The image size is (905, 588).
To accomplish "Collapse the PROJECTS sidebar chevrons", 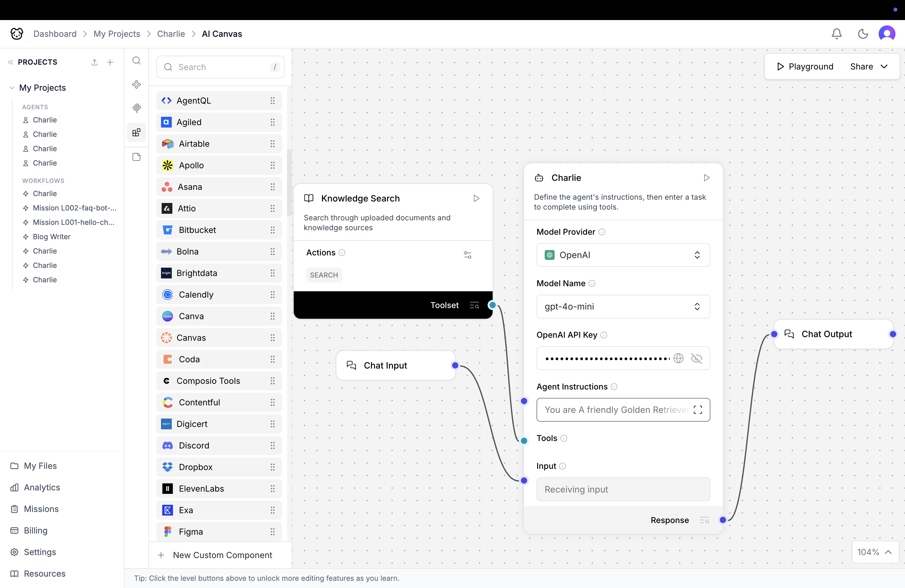I will coord(11,62).
